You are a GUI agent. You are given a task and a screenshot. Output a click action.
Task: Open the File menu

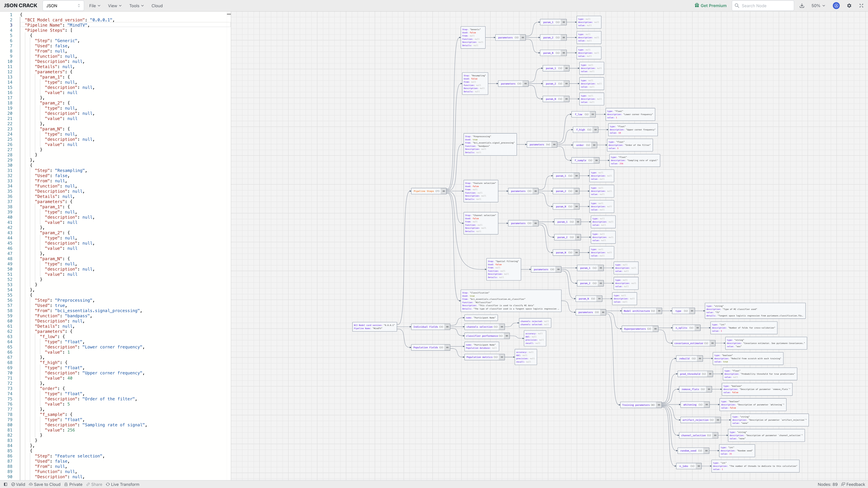pos(94,6)
